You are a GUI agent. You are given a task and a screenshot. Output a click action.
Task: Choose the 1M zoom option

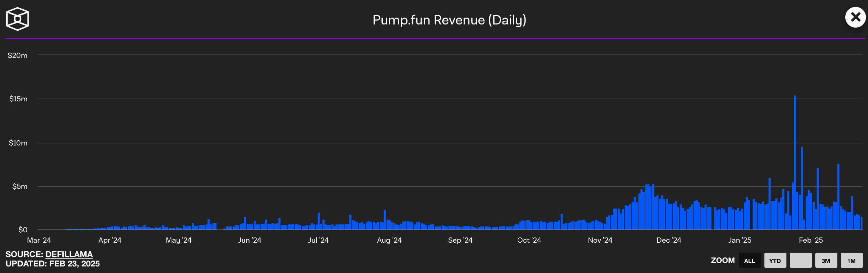click(851, 261)
